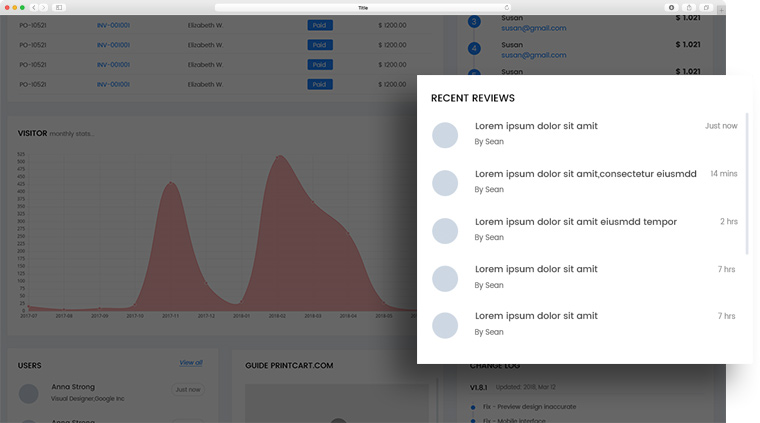Click avatar of the 14 mins review
The width and height of the screenshot is (760, 423).
coord(445,183)
